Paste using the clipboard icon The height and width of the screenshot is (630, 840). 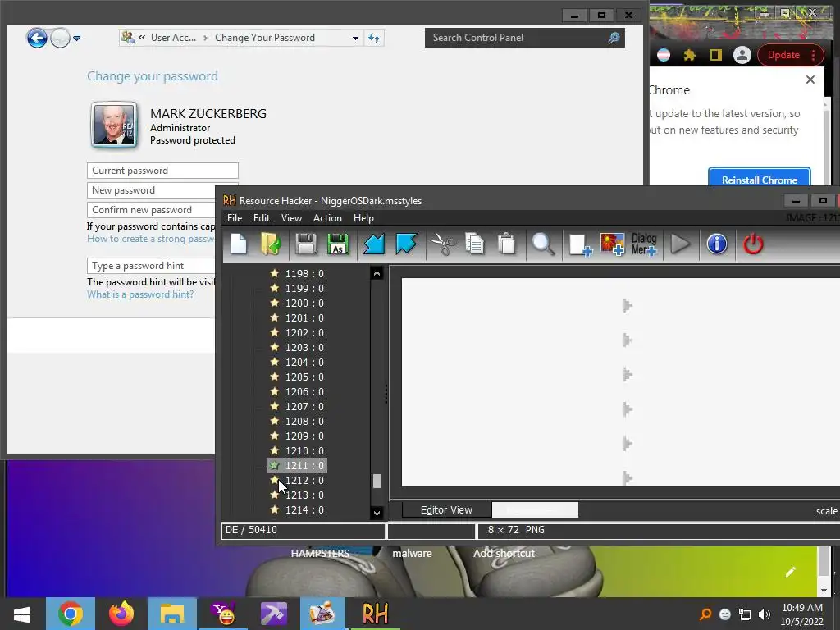point(507,244)
